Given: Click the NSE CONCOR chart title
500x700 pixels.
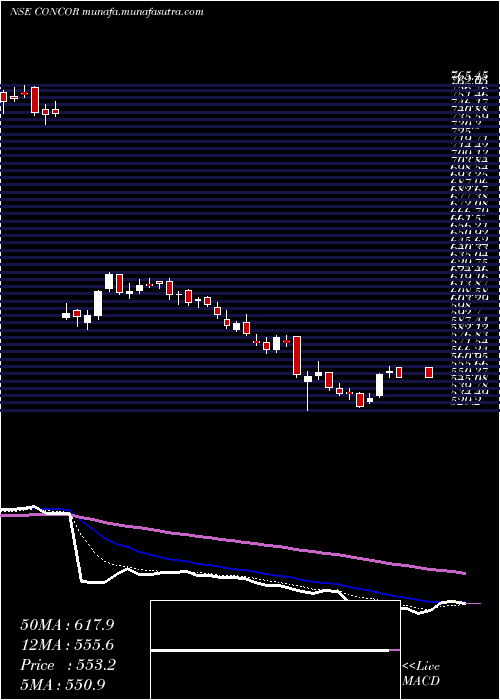Looking at the screenshot, I should coord(45,12).
